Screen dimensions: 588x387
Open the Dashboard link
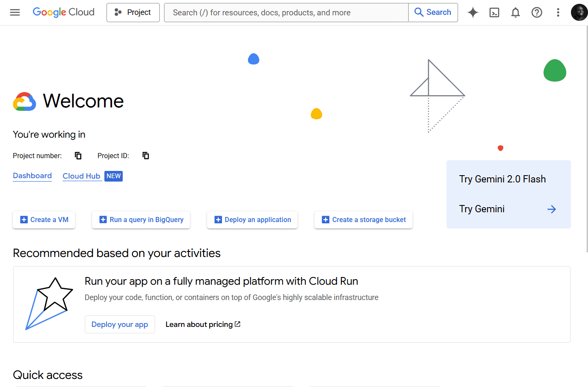tap(32, 176)
